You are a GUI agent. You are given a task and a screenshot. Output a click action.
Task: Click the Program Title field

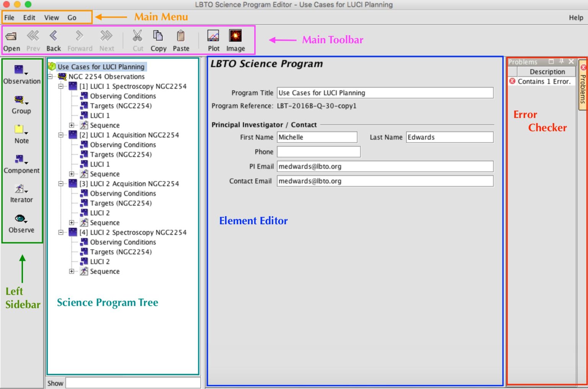click(x=385, y=93)
